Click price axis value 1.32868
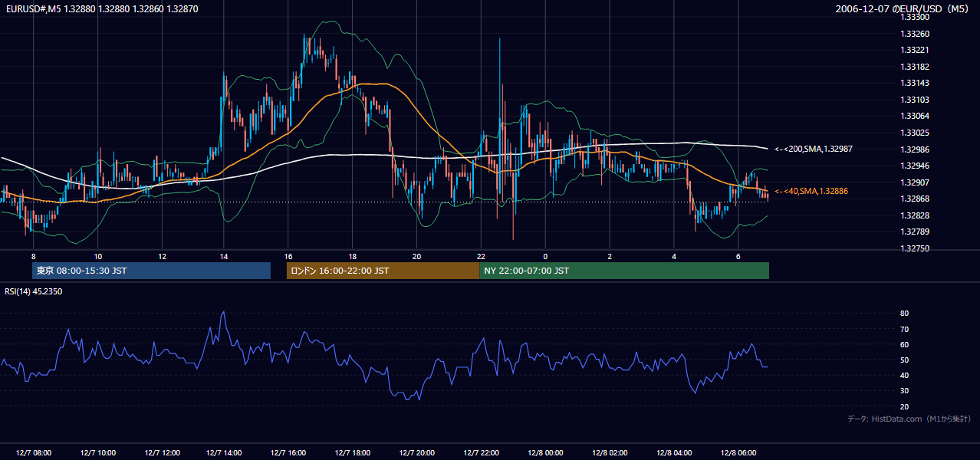The image size is (980, 460). pyautogui.click(x=916, y=199)
